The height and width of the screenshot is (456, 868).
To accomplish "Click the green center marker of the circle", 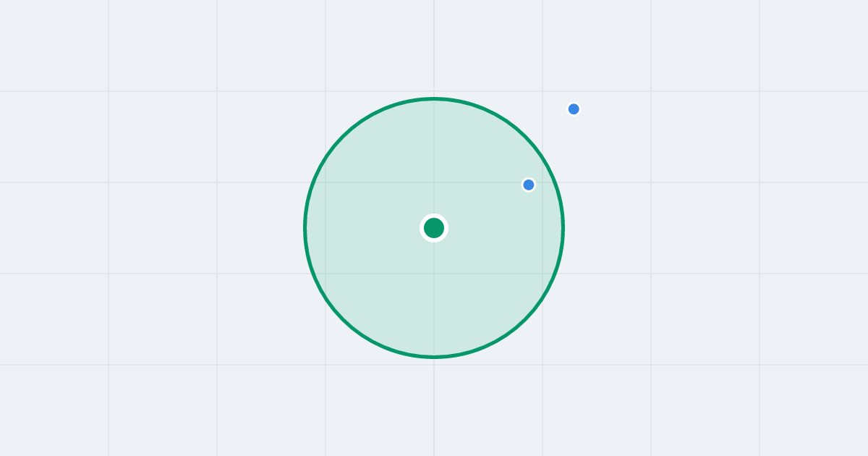I will click(x=434, y=228).
